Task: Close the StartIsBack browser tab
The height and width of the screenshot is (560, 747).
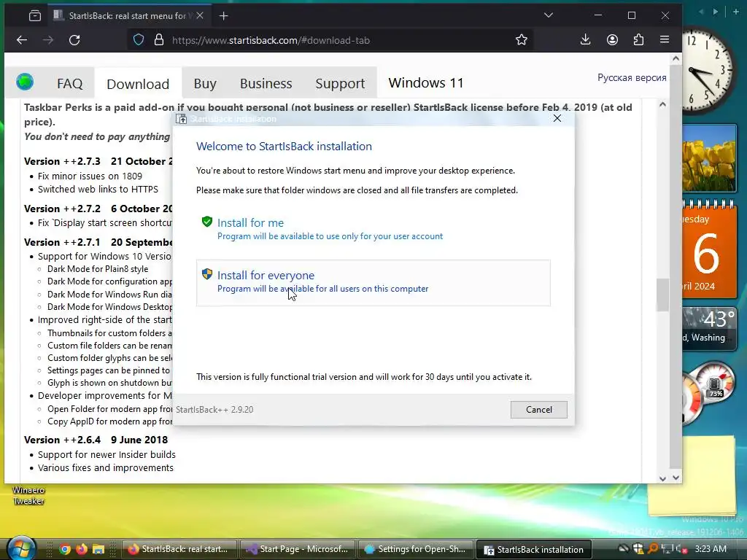Action: (200, 16)
